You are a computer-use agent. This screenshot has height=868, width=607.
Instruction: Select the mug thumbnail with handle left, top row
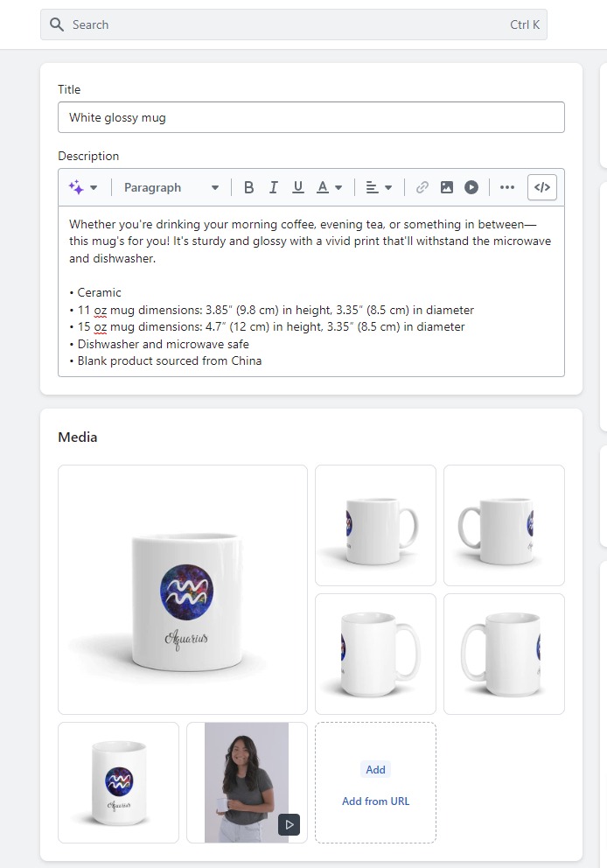click(x=504, y=525)
